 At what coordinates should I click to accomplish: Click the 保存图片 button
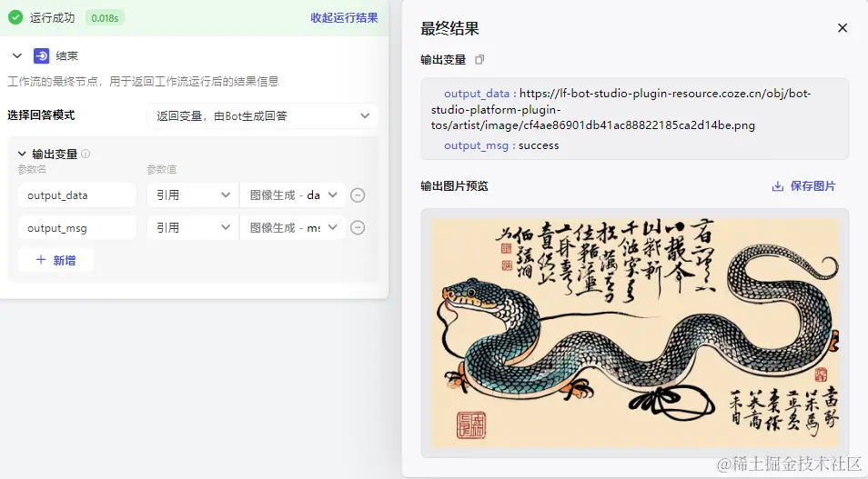click(x=803, y=186)
